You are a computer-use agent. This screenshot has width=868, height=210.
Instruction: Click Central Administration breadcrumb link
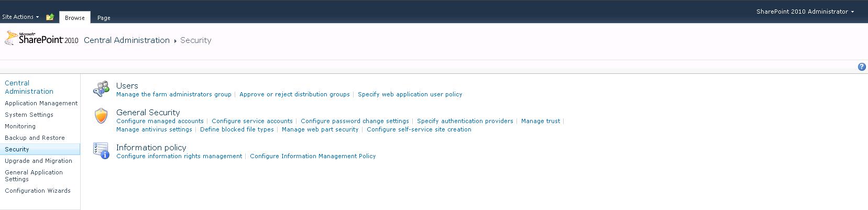tap(127, 40)
